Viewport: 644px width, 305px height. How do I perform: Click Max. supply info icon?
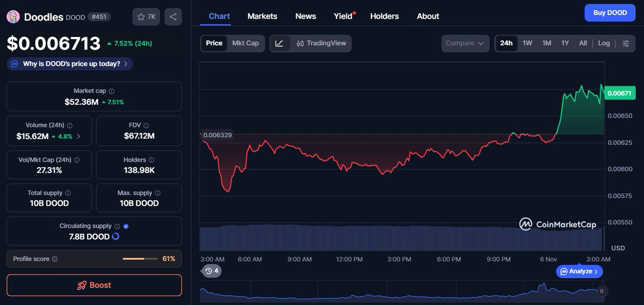pyautogui.click(x=158, y=193)
